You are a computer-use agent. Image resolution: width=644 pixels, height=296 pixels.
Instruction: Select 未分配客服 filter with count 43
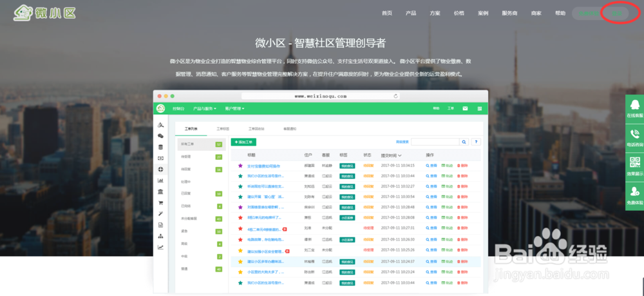point(201,219)
